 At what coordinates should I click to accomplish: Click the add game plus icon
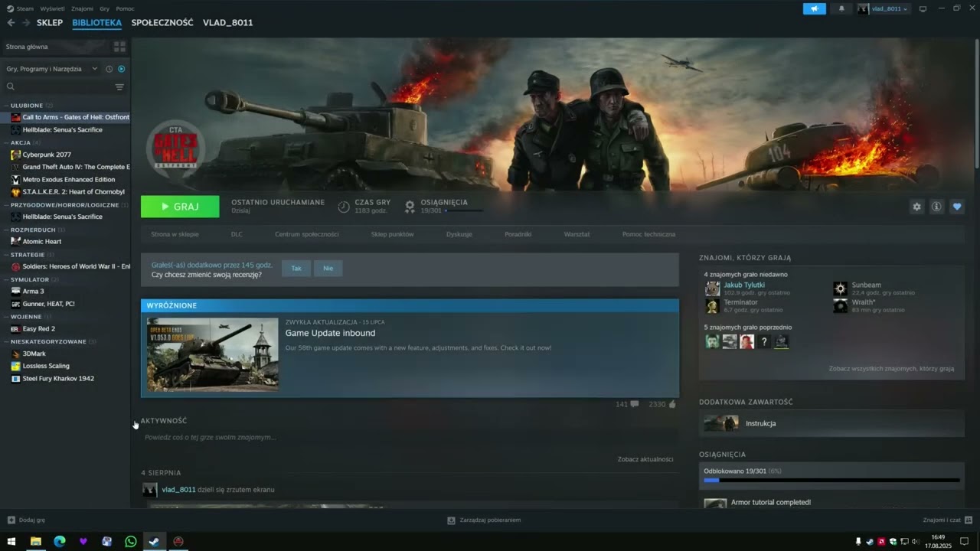click(x=11, y=520)
